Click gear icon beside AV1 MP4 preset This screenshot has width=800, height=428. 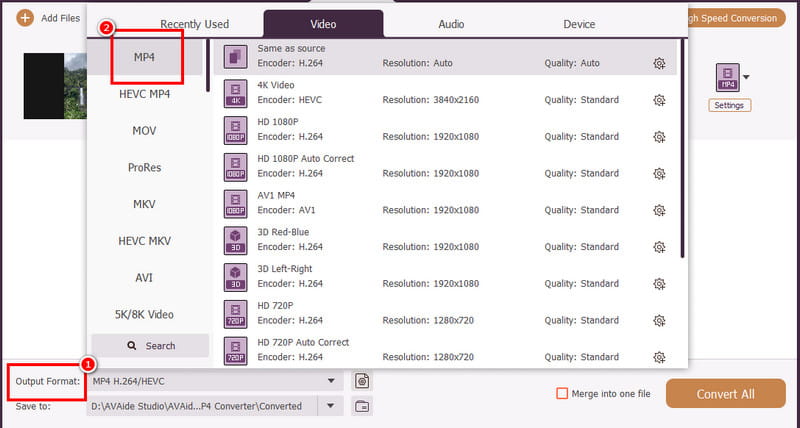tap(659, 210)
